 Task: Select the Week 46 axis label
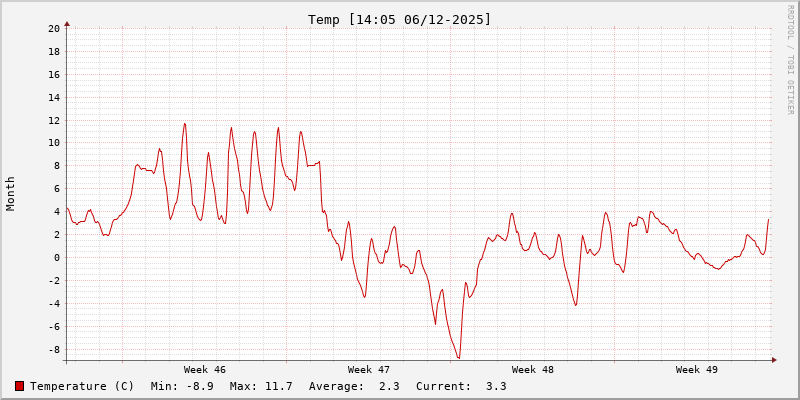point(205,370)
